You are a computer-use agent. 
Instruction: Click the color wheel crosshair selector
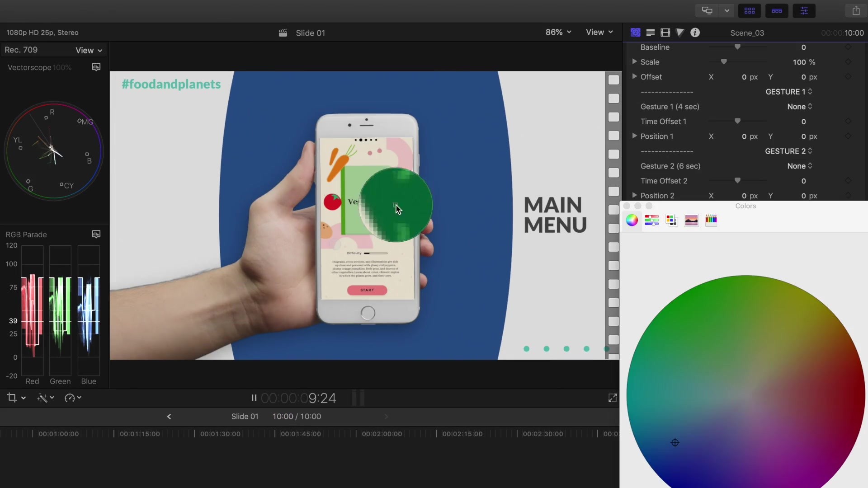(675, 443)
